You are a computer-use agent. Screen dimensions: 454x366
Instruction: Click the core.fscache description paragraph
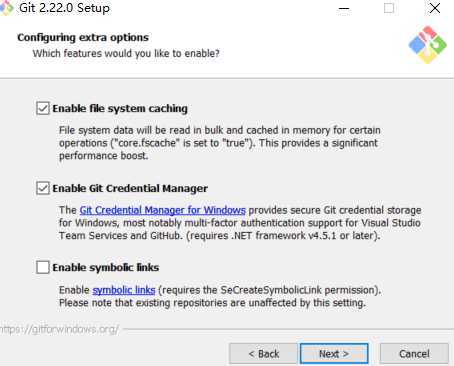(220, 143)
